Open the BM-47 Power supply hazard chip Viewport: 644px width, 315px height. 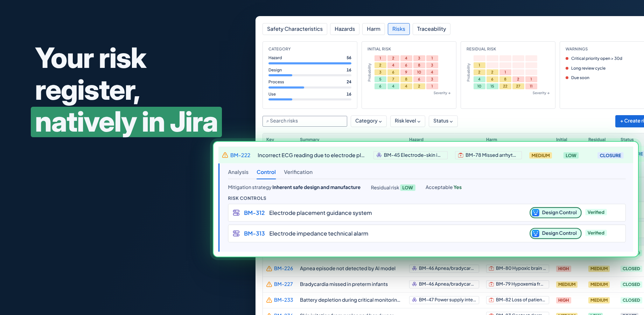coord(444,300)
